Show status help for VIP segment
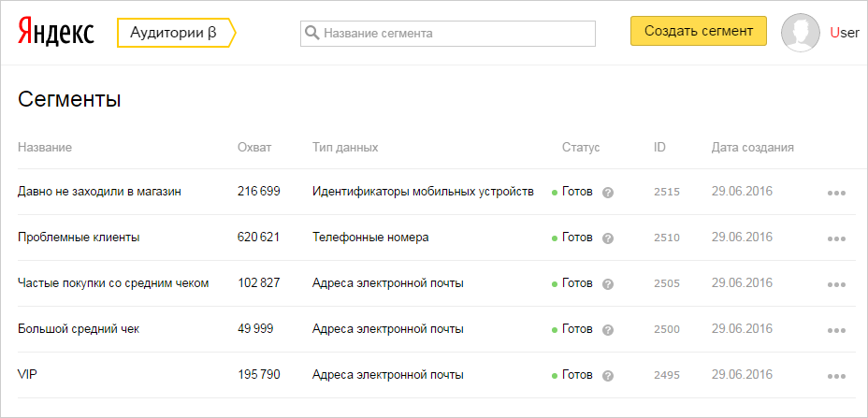 pos(608,376)
